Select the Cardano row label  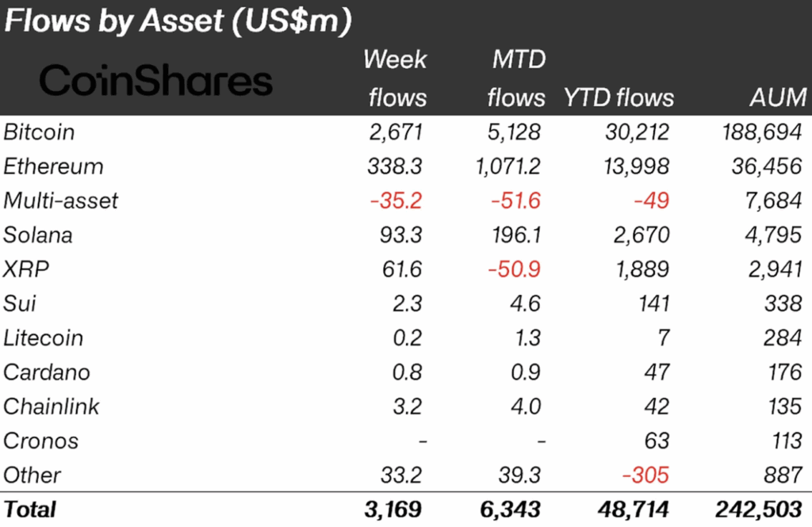point(46,372)
